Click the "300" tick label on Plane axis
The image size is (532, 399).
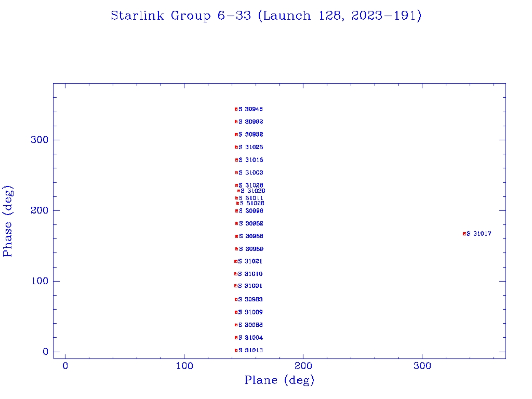click(422, 366)
